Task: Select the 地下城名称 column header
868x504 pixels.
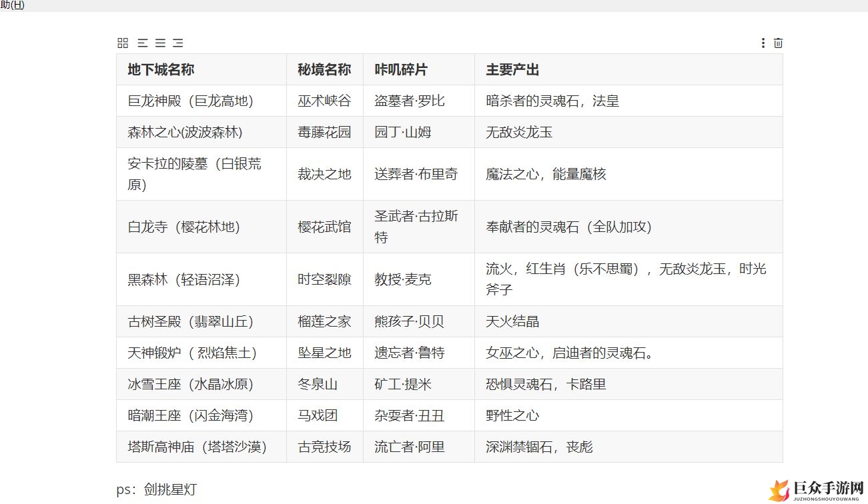Action: click(201, 69)
